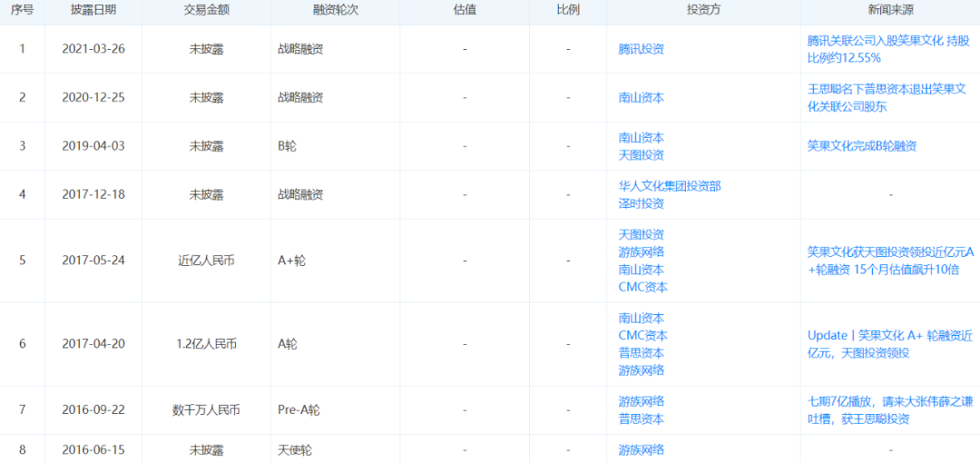Click 南山资本 in the 2020-12-25 row
The width and height of the screenshot is (980, 463).
(641, 97)
